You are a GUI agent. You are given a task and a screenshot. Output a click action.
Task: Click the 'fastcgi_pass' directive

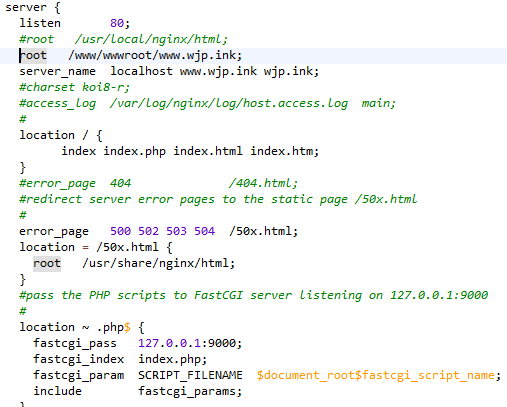point(75,343)
